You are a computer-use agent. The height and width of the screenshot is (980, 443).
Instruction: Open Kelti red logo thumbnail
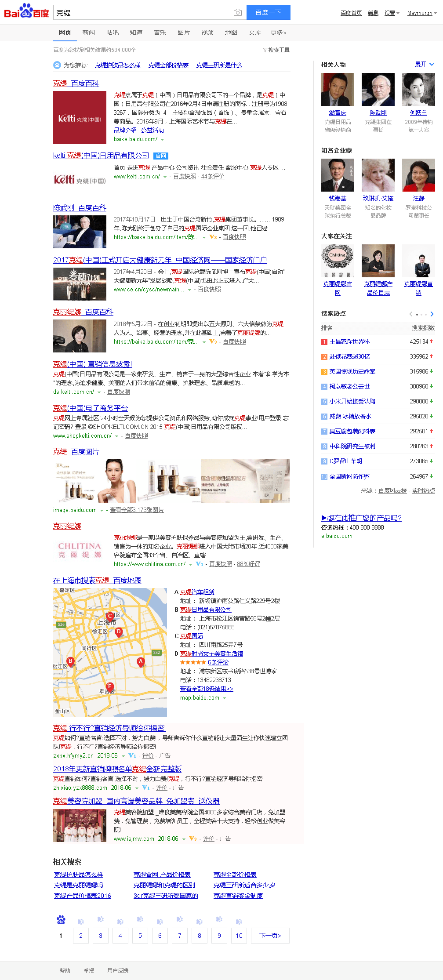[x=80, y=118]
